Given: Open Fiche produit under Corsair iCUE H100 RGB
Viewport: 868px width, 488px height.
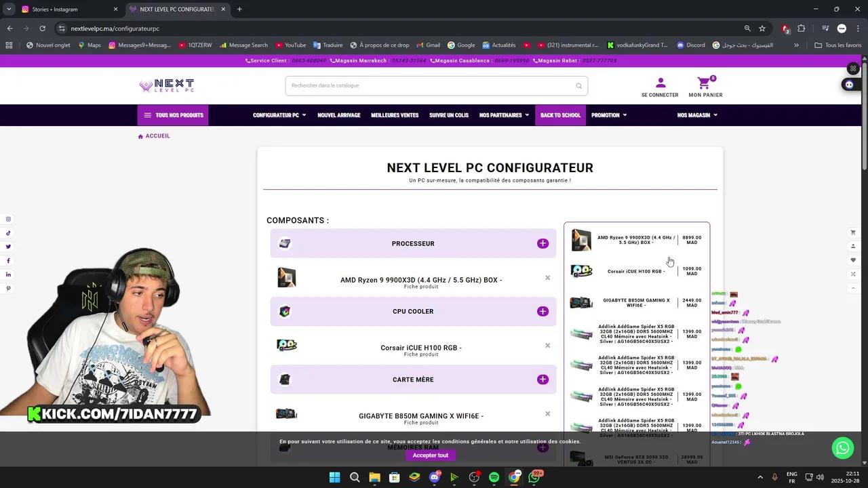Looking at the screenshot, I should (421, 354).
